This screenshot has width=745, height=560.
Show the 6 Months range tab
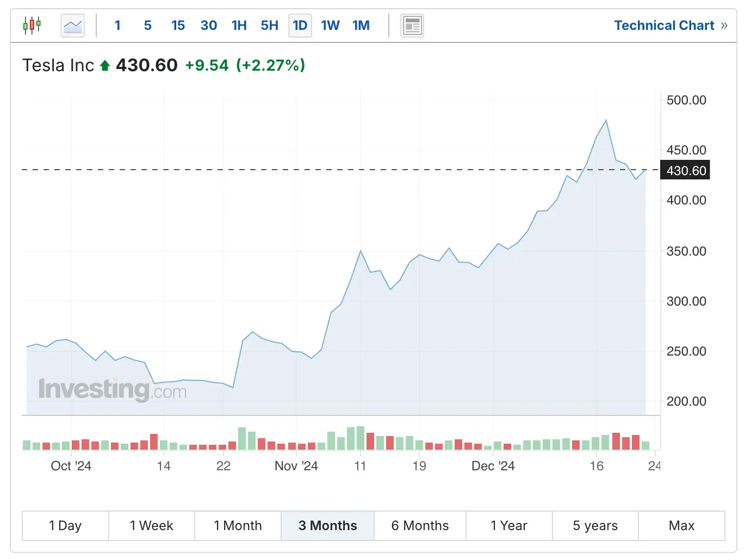coord(420,526)
